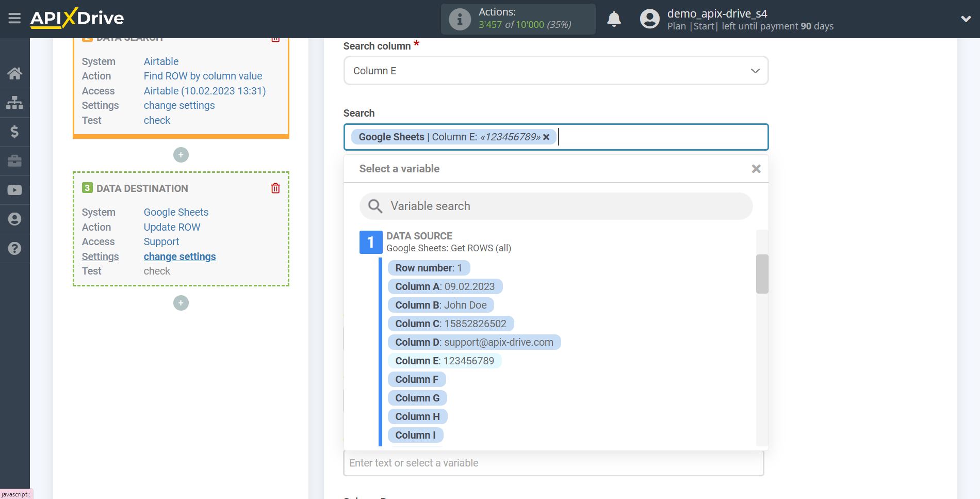Add step after Data Search block

181,155
